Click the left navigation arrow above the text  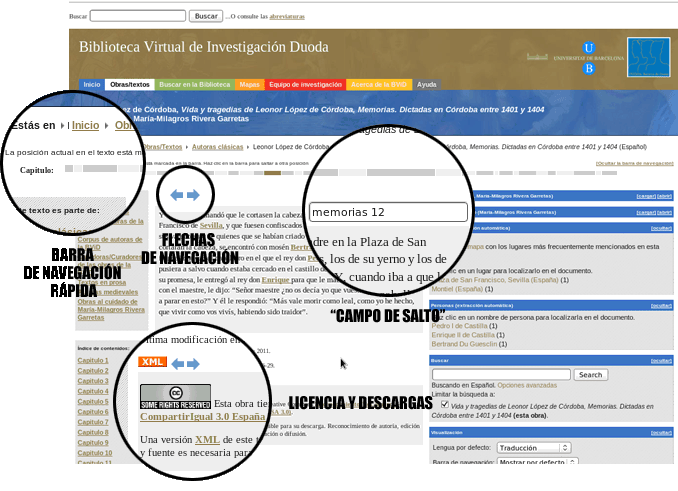[x=176, y=195]
